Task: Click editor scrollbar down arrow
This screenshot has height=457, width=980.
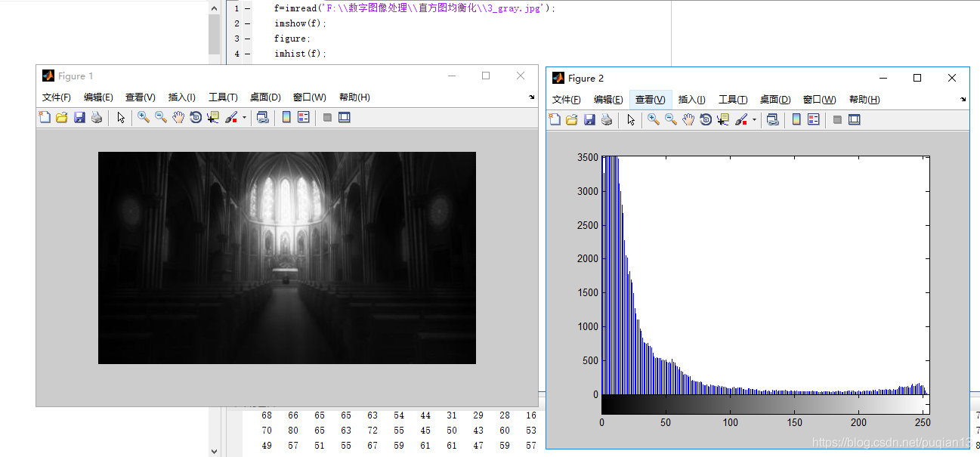Action: [215, 450]
